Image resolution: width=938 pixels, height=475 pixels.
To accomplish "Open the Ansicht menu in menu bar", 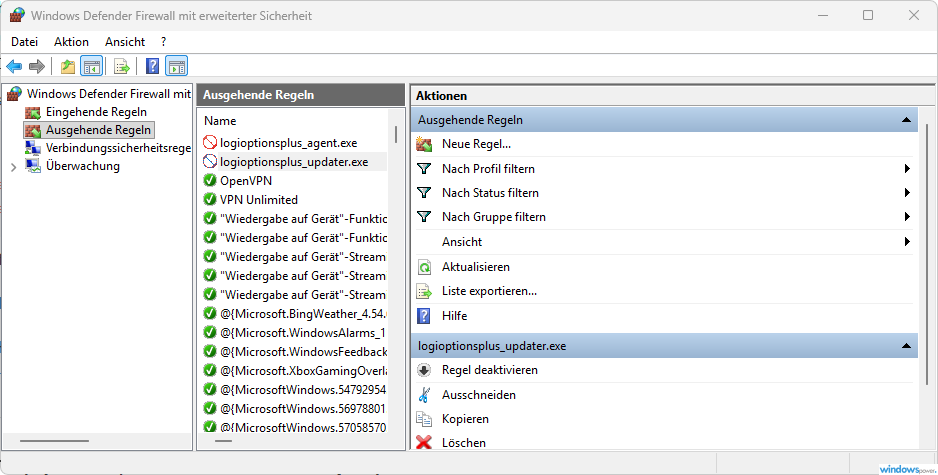I will click(125, 42).
